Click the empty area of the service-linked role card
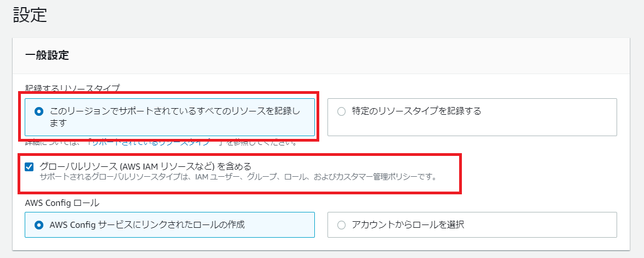Viewport: 644px width, 258px height. point(279,225)
